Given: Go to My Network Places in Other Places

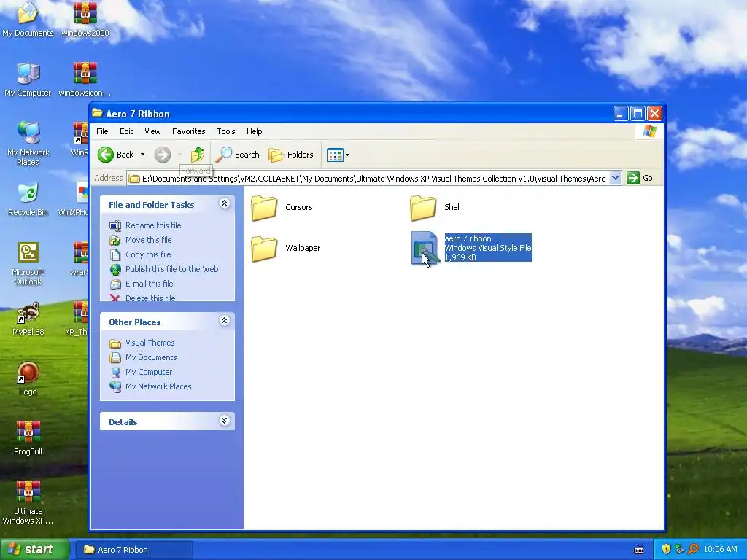Looking at the screenshot, I should click(x=158, y=386).
